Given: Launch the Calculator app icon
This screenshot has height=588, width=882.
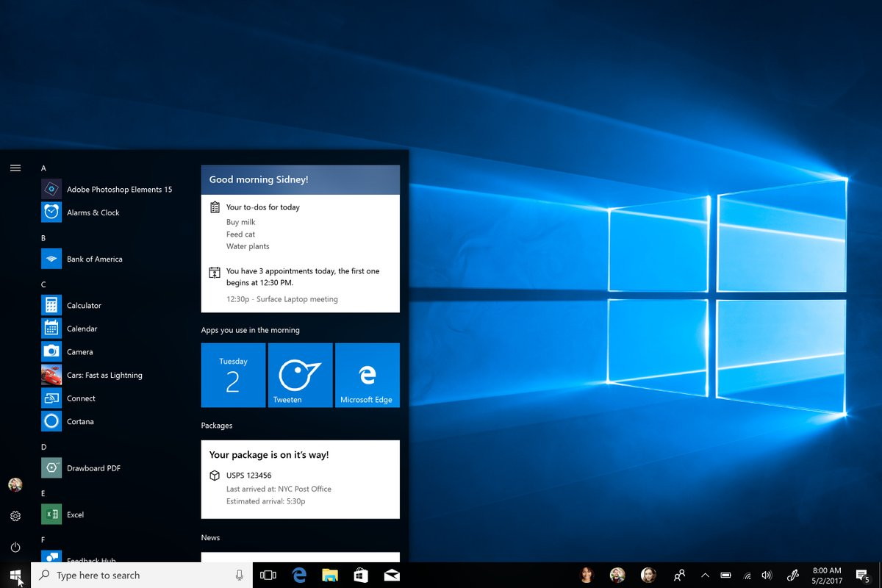Looking at the screenshot, I should [x=51, y=305].
